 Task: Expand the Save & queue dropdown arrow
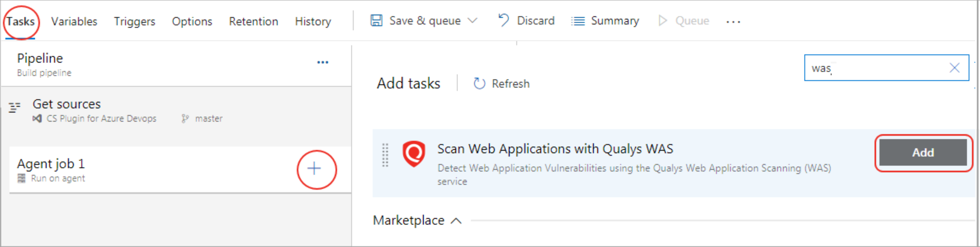[x=472, y=21]
